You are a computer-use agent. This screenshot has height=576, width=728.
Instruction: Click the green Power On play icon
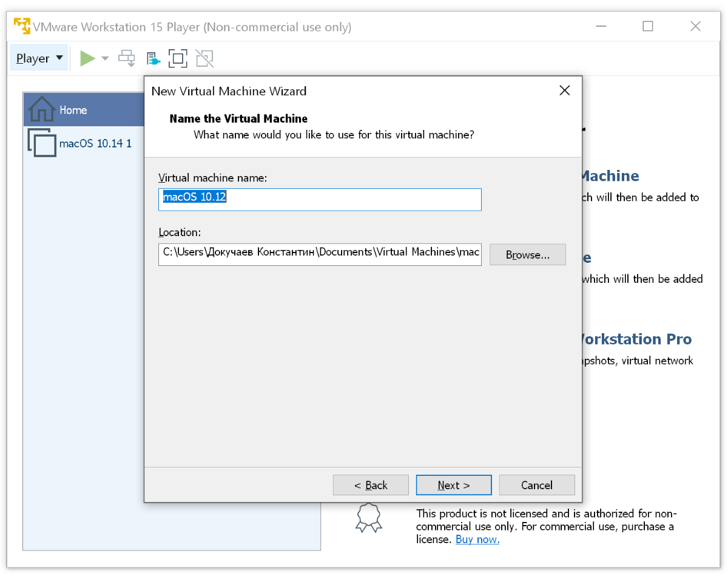[88, 58]
